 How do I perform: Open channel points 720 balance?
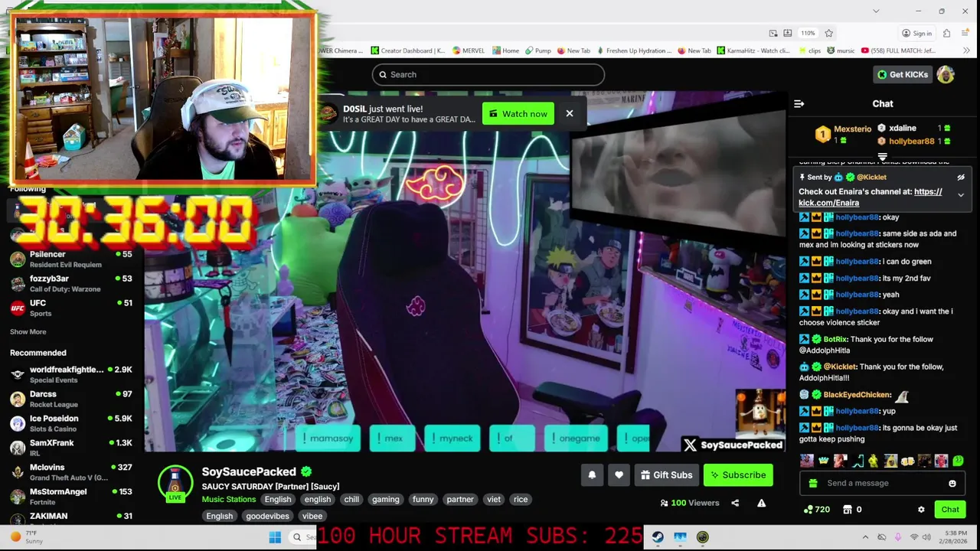(x=817, y=510)
